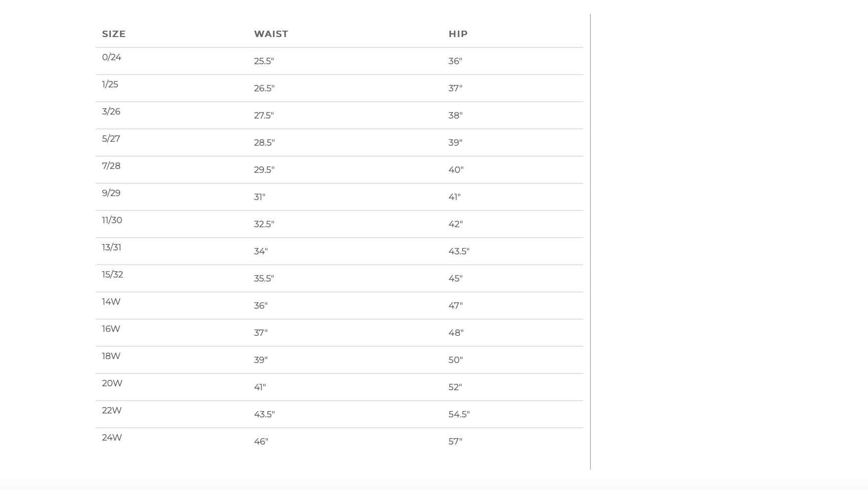Click the 35.5" waist value

264,279
